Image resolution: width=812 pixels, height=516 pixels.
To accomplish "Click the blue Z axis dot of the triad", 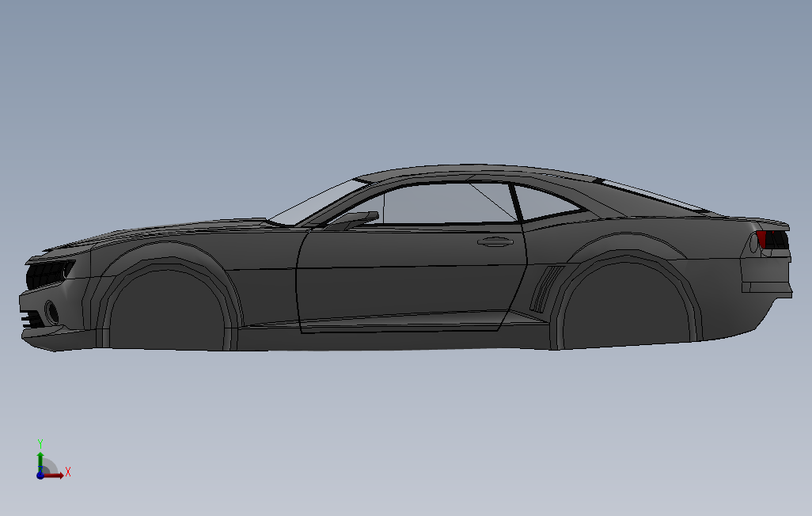I will (x=40, y=475).
